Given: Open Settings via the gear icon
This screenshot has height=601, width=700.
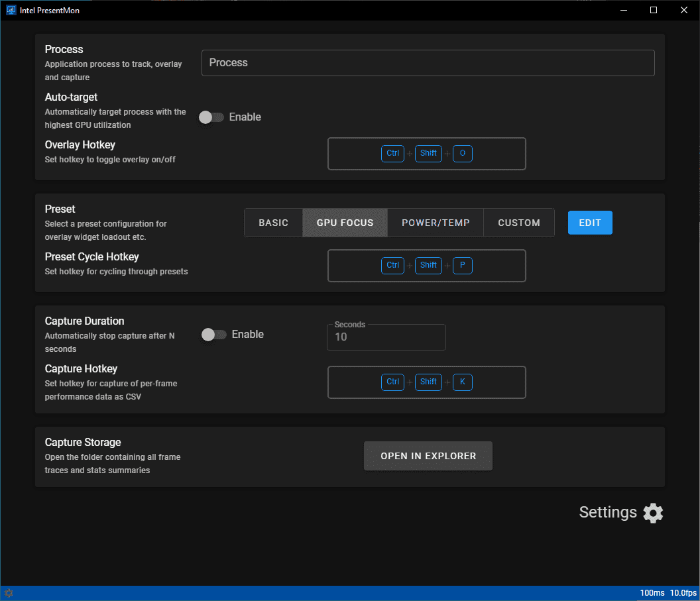Looking at the screenshot, I should pyautogui.click(x=653, y=513).
